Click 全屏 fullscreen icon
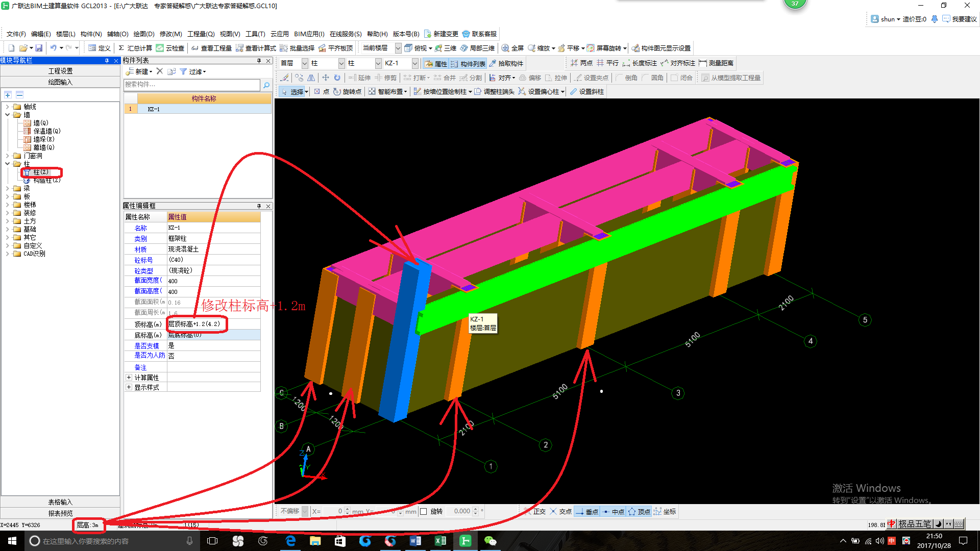Viewport: 980px width, 551px height. (x=512, y=48)
